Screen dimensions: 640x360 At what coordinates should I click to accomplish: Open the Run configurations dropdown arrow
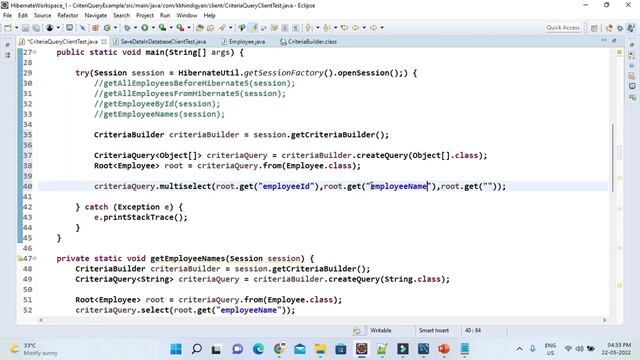point(153,28)
